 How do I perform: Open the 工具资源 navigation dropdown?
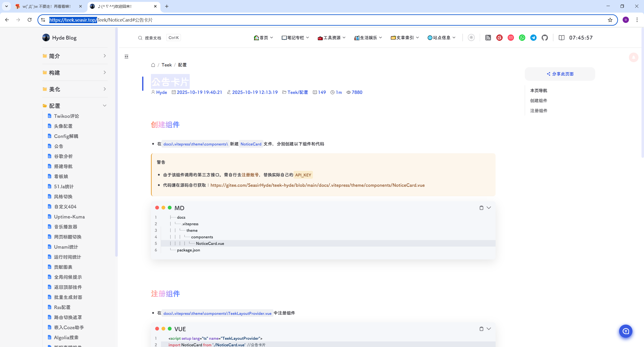point(332,38)
